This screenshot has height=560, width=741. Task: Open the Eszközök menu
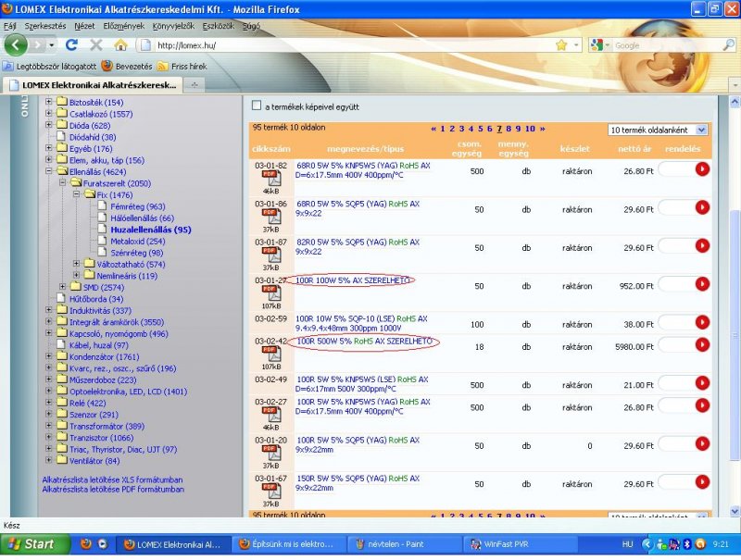pos(219,26)
